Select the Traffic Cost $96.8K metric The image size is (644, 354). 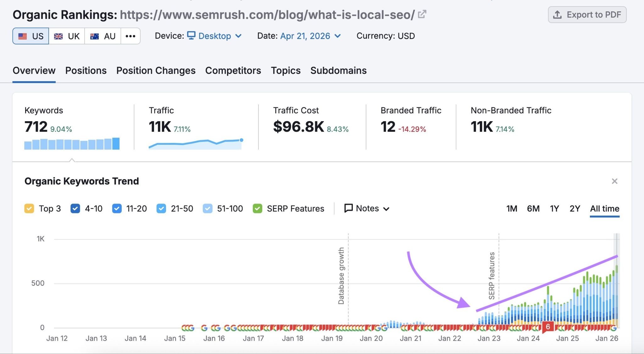(x=298, y=127)
